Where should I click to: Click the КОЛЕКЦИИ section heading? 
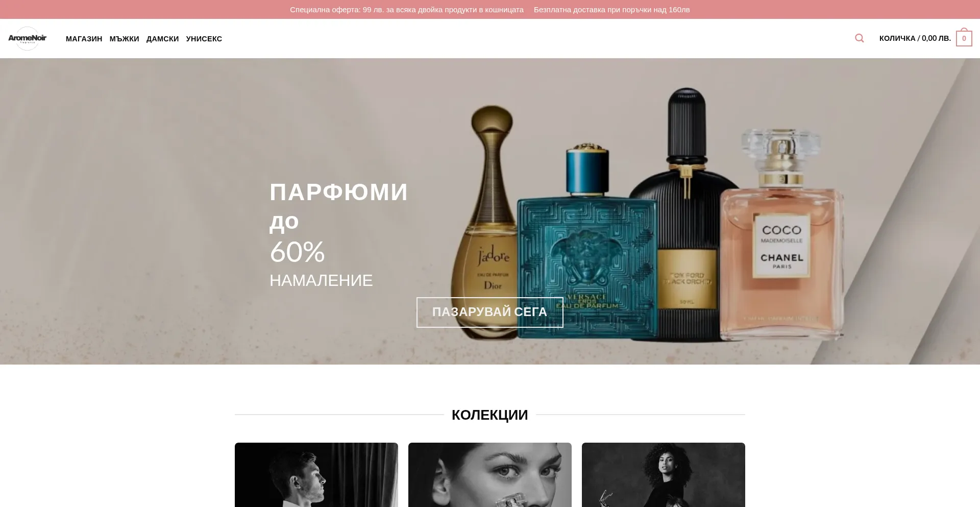click(x=489, y=415)
